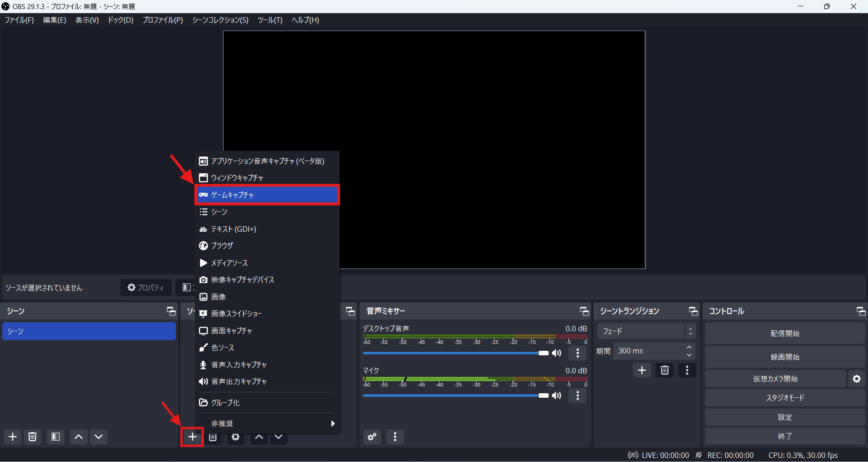Open transition properties three-dot menu

687,370
